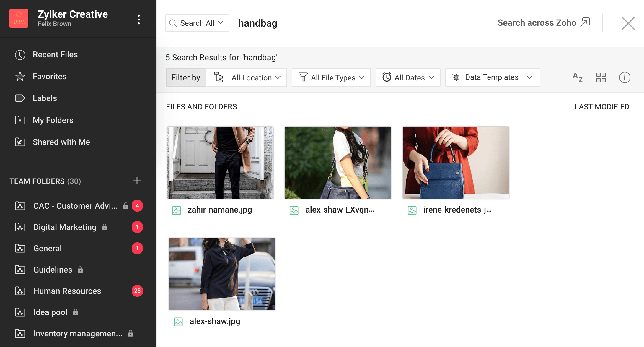Expand the All Dates filter

[408, 77]
